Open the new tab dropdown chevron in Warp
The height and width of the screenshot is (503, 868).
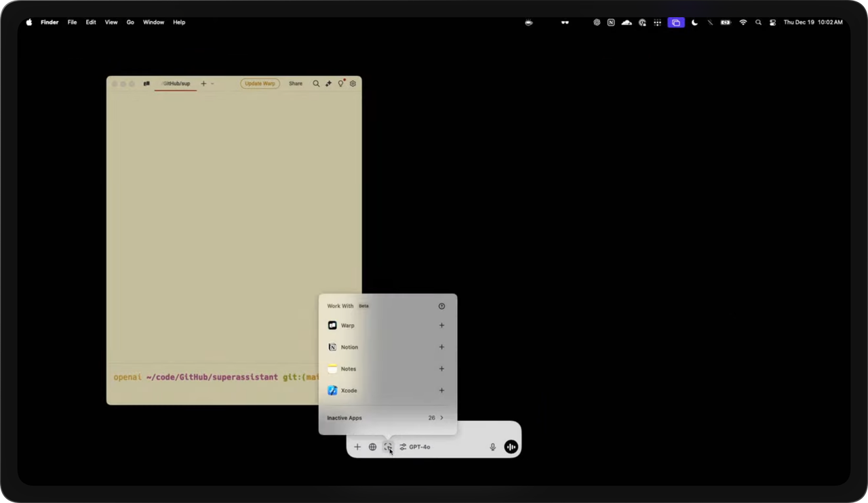click(x=212, y=83)
